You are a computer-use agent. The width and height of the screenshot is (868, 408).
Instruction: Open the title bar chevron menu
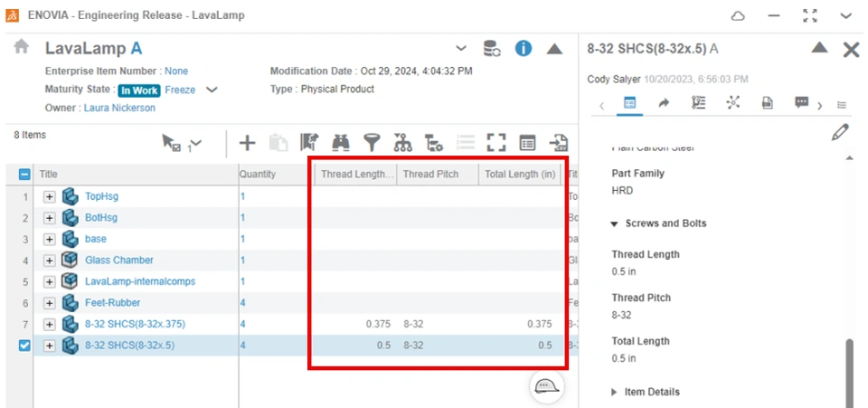tap(846, 16)
